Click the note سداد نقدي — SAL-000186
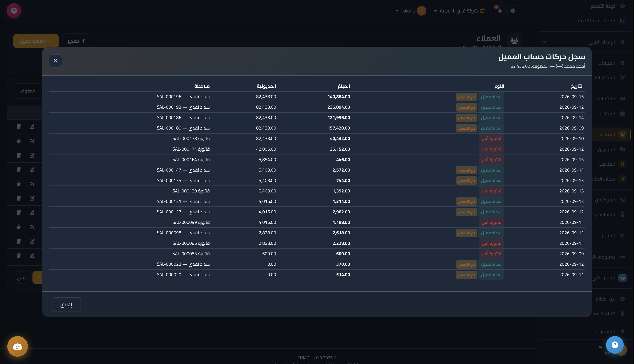The image size is (634, 364). point(183,117)
